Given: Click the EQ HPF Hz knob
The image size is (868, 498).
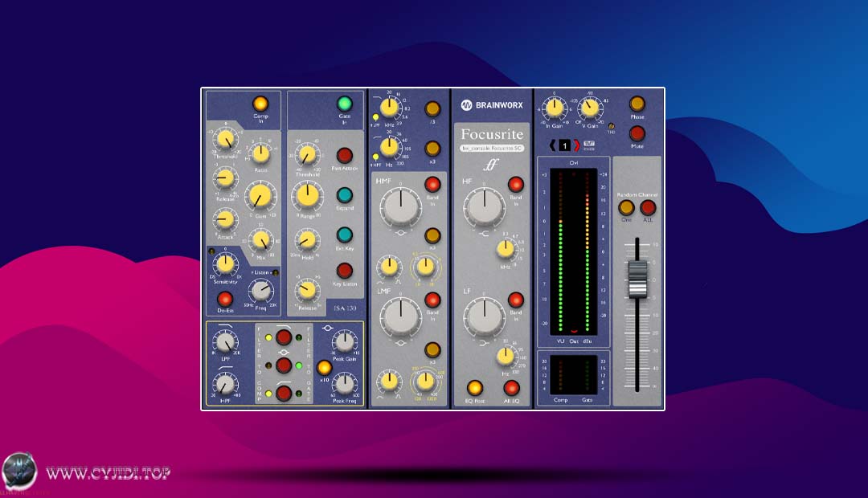Looking at the screenshot, I should click(390, 148).
